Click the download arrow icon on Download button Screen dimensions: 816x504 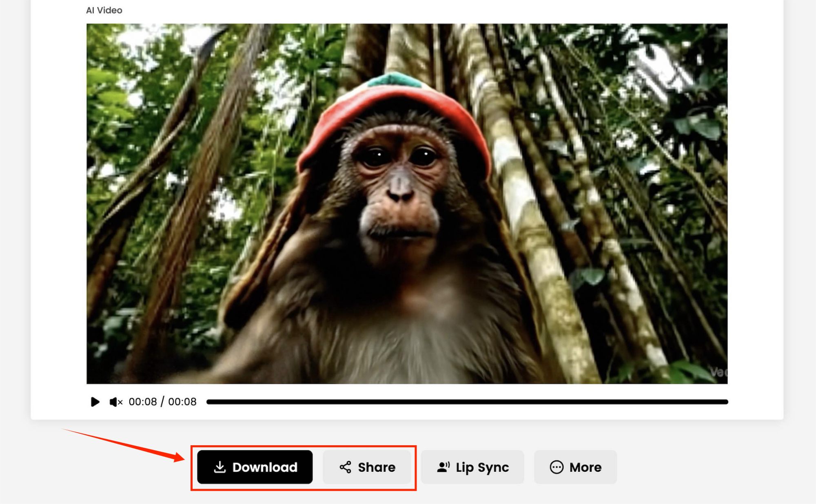(220, 467)
